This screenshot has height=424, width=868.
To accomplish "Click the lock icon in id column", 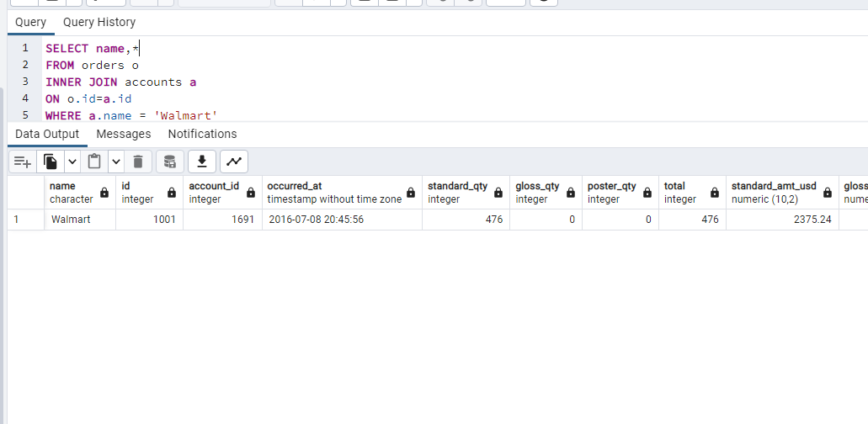I will click(172, 193).
